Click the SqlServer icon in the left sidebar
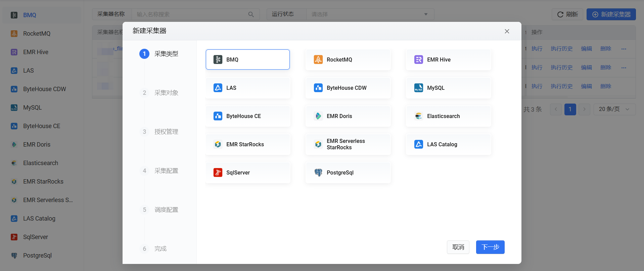This screenshot has width=644, height=271. pyautogui.click(x=14, y=237)
